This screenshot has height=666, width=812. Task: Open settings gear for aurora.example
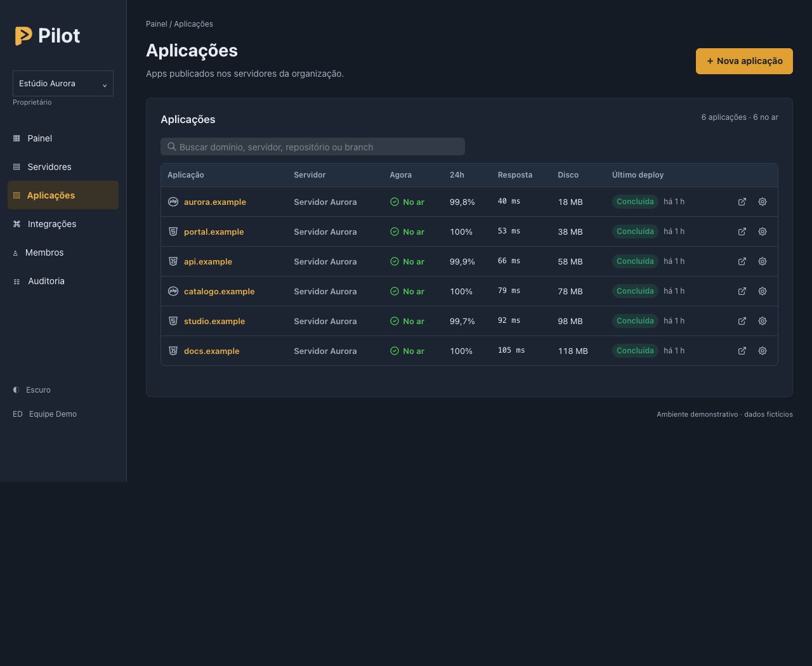click(763, 202)
